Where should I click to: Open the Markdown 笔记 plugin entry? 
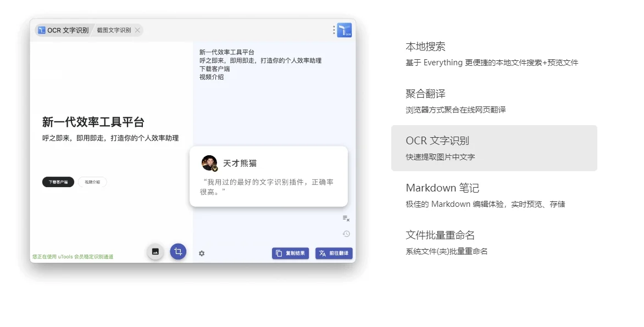[442, 188]
